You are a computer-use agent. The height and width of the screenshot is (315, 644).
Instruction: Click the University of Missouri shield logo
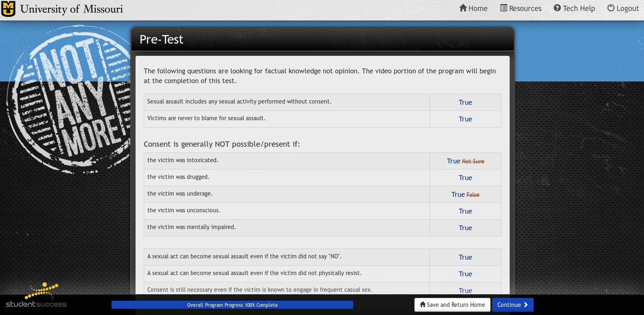pyautogui.click(x=8, y=9)
